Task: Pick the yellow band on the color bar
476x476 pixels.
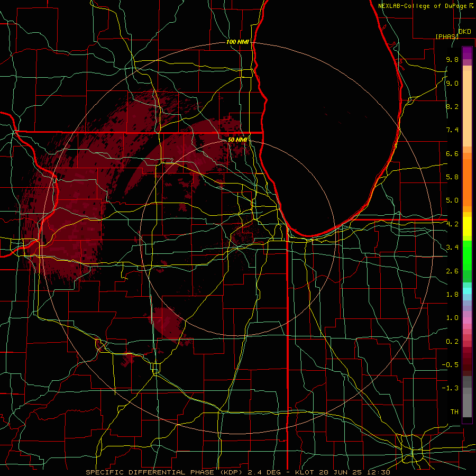Action: (467, 226)
